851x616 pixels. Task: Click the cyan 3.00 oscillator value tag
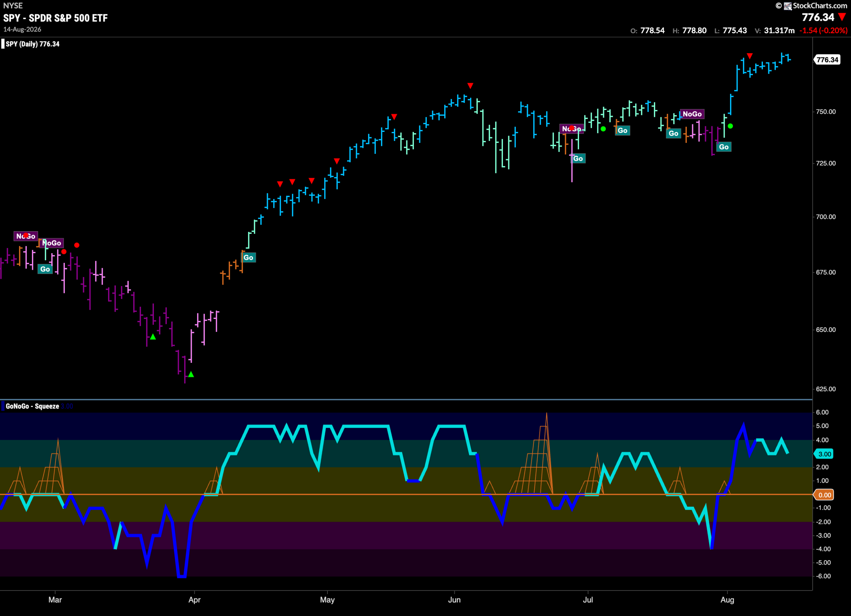(824, 454)
